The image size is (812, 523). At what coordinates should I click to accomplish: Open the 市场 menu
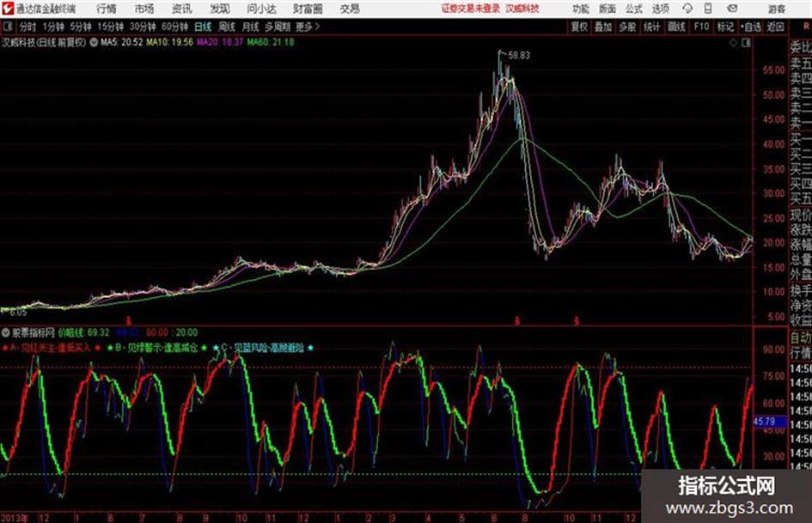(x=144, y=9)
